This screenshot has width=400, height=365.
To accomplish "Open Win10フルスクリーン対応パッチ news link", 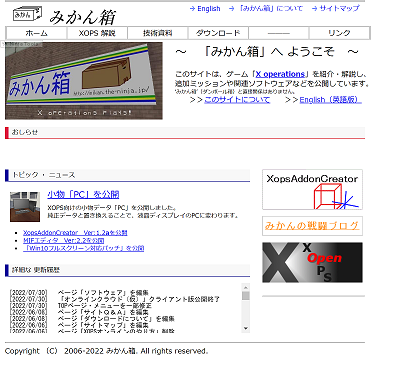I will 83,248.
